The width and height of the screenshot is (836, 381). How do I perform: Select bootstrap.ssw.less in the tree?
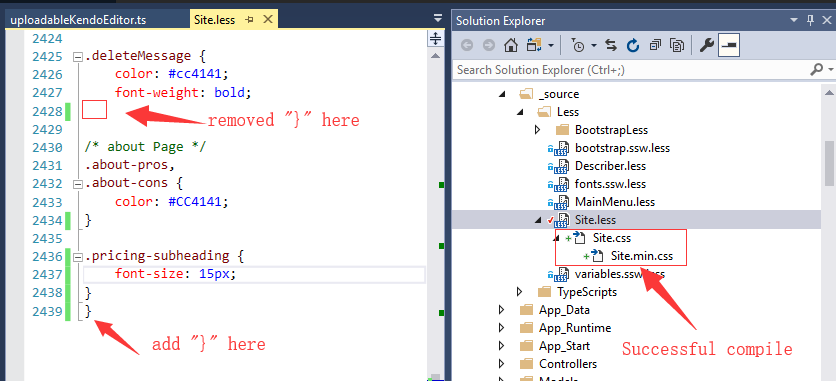click(x=622, y=148)
